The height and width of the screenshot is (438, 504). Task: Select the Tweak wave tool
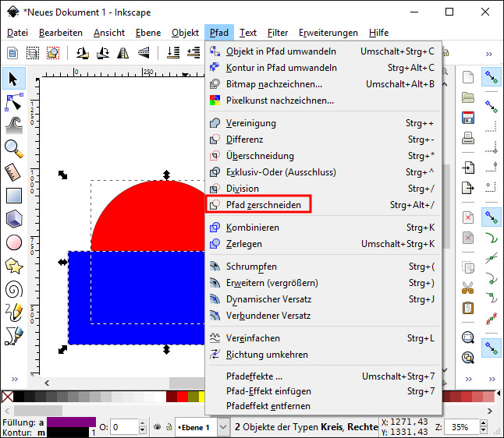click(14, 125)
